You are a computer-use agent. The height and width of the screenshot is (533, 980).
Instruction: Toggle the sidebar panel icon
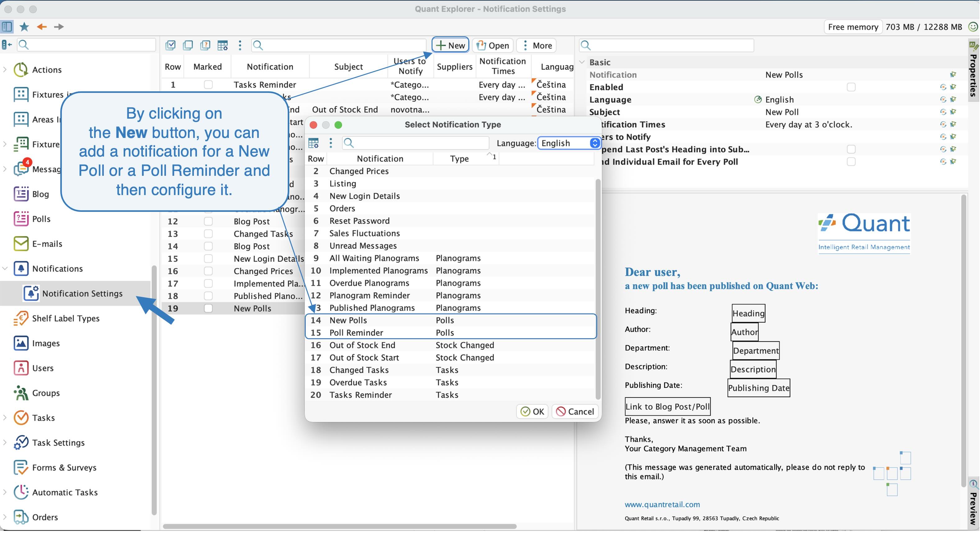click(7, 27)
